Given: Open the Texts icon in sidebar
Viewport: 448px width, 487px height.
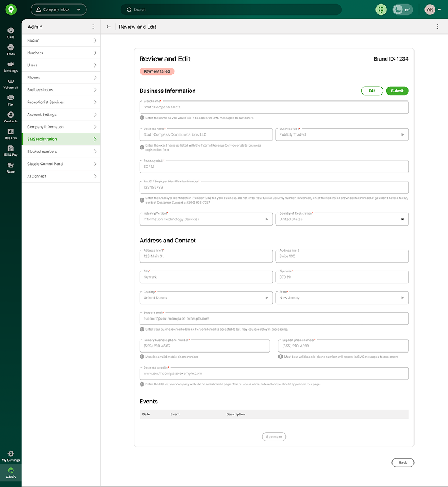Looking at the screenshot, I should [10, 49].
